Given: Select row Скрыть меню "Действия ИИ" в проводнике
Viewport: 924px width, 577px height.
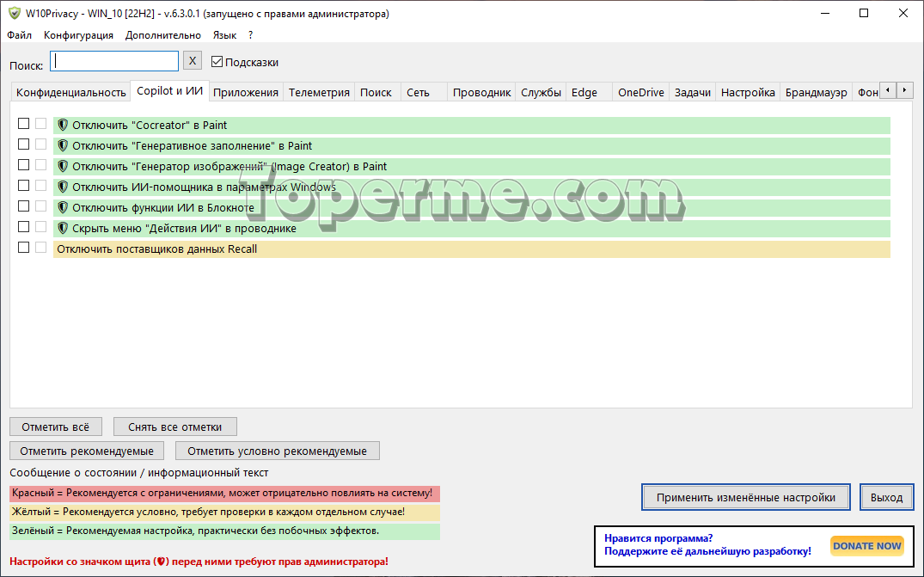Looking at the screenshot, I should pyautogui.click(x=471, y=228).
